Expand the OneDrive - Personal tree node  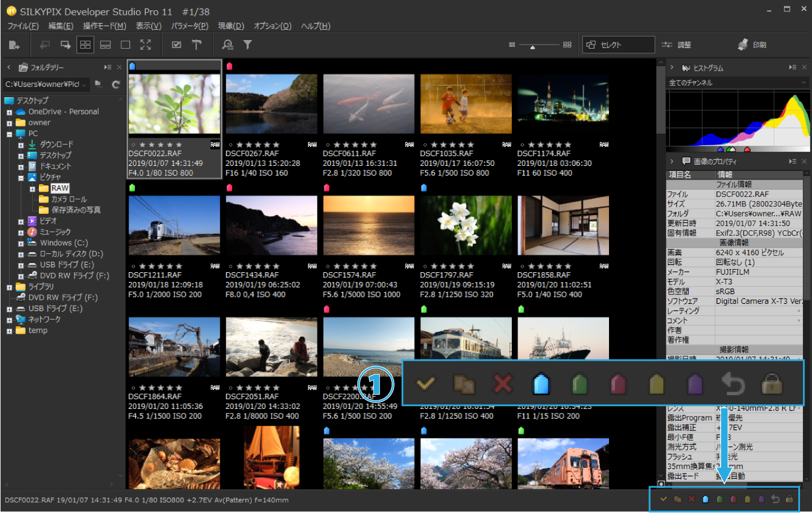coord(9,112)
